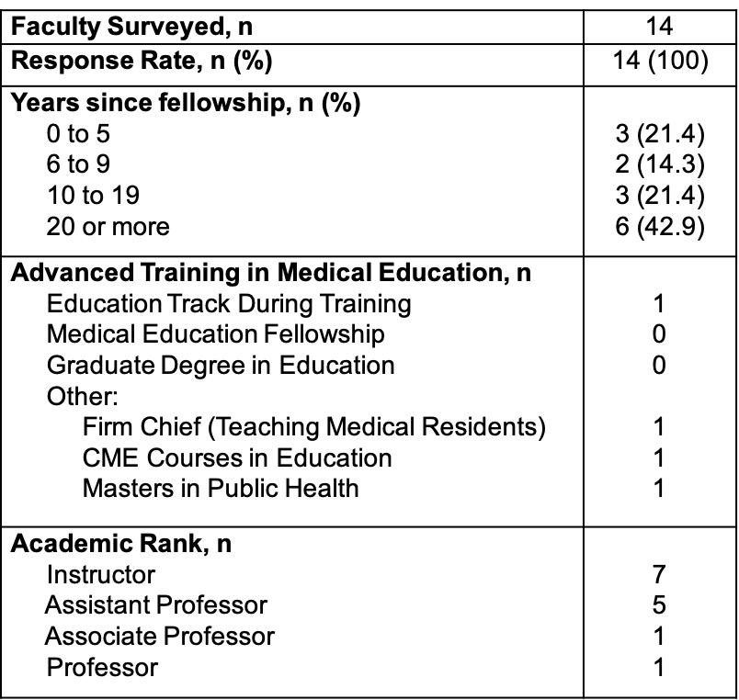Click the "Masters in Public Health" entry

[x=221, y=488]
